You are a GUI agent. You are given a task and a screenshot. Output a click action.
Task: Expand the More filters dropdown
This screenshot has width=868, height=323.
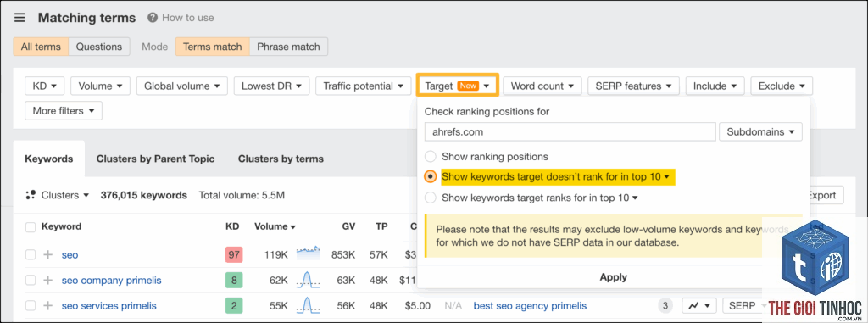pyautogui.click(x=64, y=111)
